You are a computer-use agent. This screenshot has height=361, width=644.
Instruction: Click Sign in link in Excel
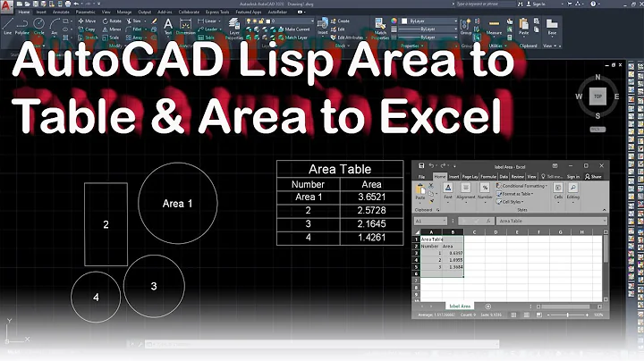(573, 177)
